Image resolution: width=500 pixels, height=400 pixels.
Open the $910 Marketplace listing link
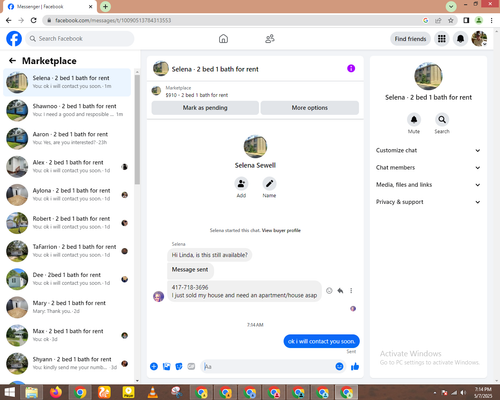tap(197, 95)
